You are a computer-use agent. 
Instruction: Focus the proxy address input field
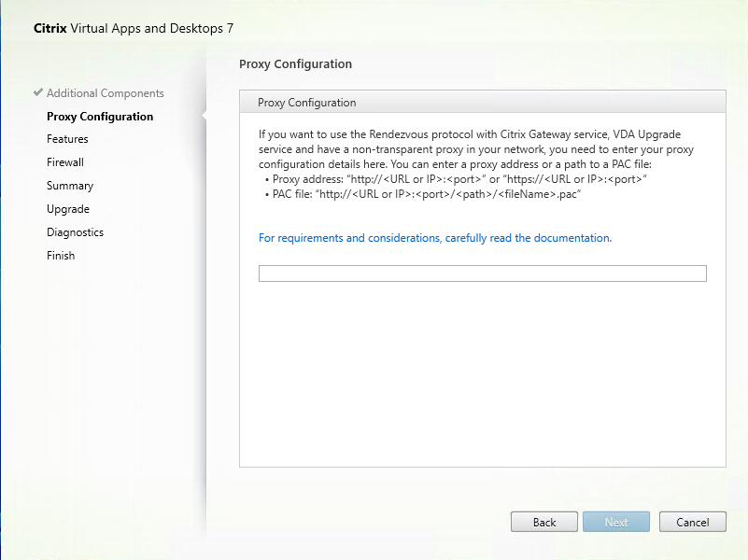[x=482, y=273]
